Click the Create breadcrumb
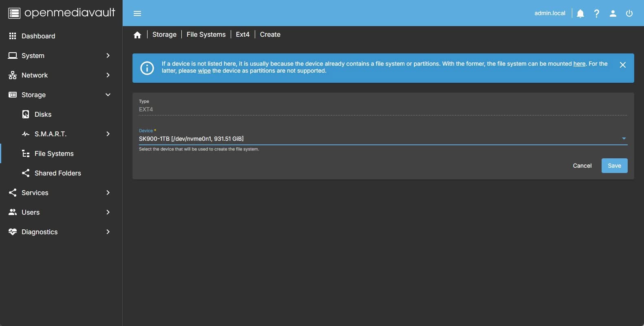 [270, 35]
